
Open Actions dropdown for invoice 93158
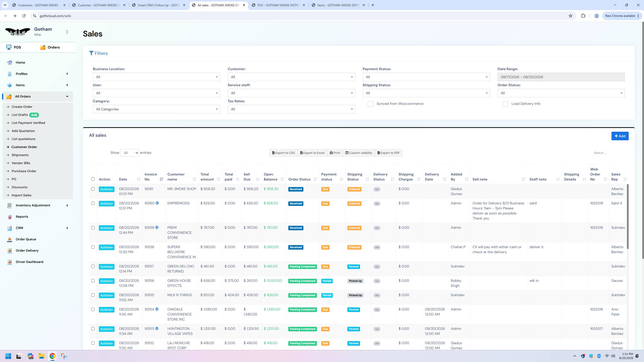pyautogui.click(x=106, y=247)
